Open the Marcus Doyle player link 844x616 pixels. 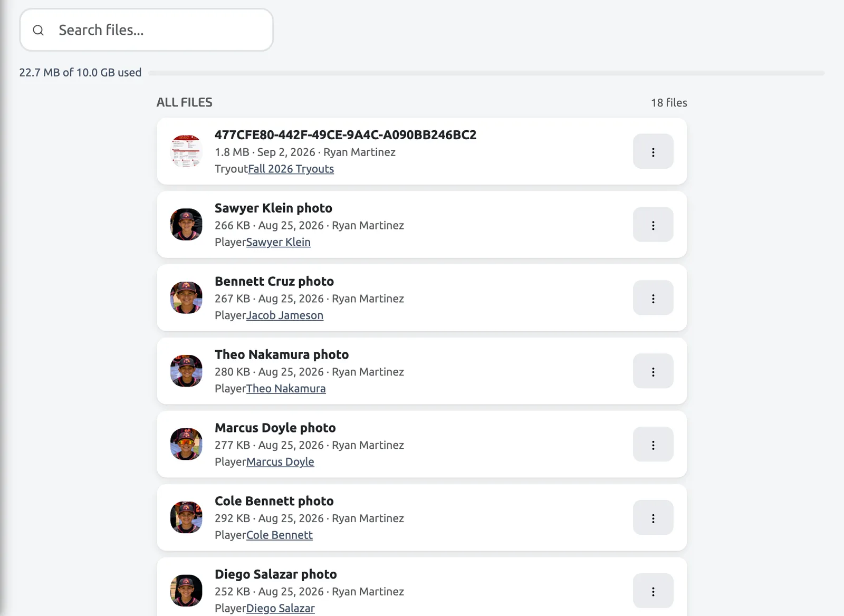point(280,462)
